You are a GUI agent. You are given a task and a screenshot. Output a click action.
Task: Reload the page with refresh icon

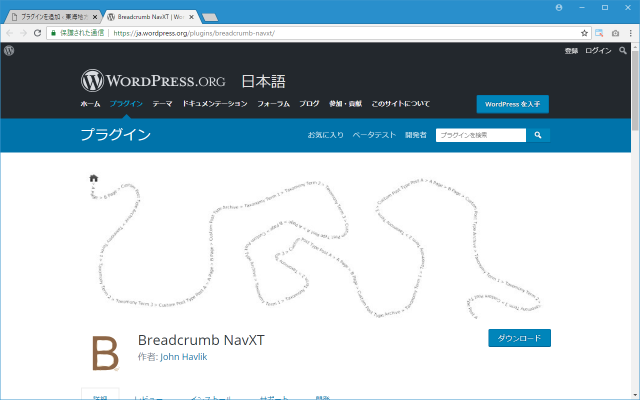[x=38, y=33]
